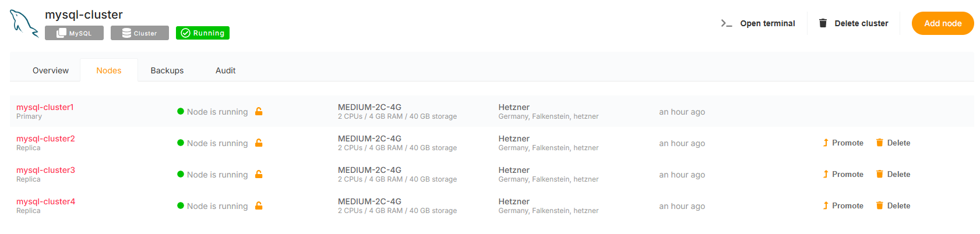Click the unlock icon in mysql-cluster3 row

click(x=259, y=174)
